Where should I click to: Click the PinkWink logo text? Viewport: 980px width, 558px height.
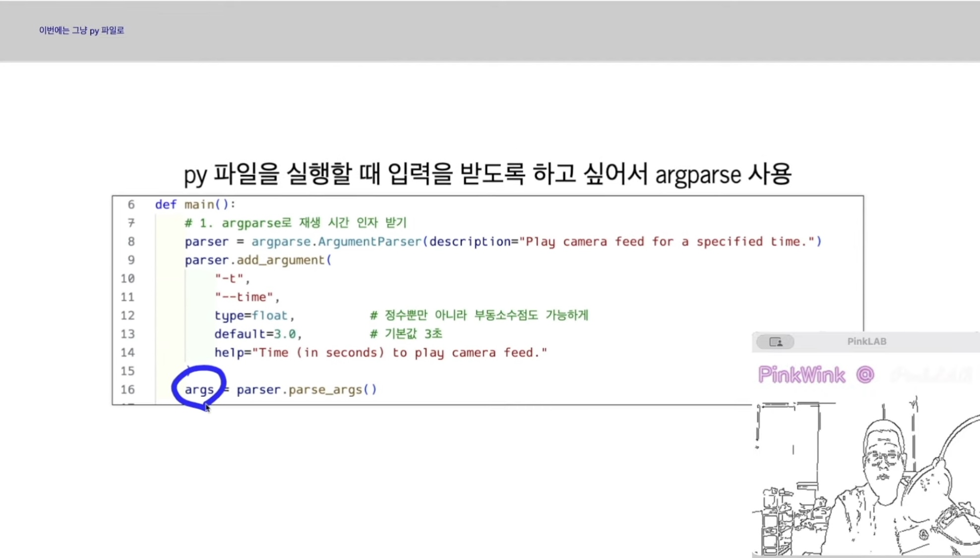(x=801, y=375)
